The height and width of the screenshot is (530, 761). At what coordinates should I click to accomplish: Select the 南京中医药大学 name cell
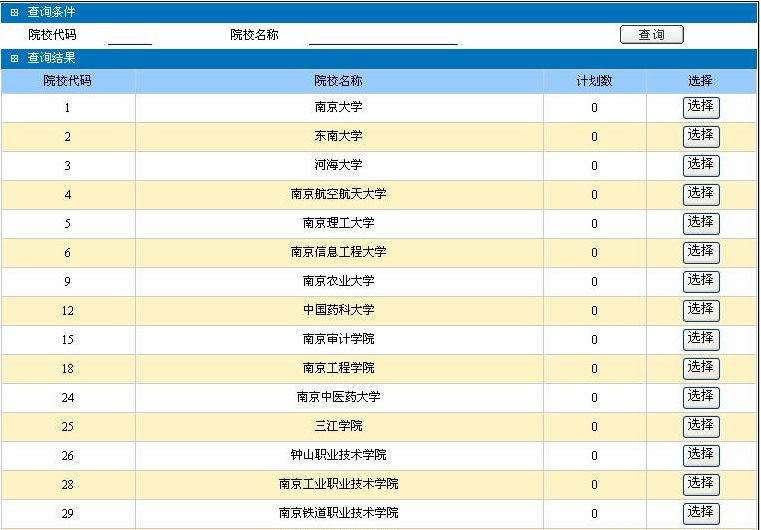point(339,398)
